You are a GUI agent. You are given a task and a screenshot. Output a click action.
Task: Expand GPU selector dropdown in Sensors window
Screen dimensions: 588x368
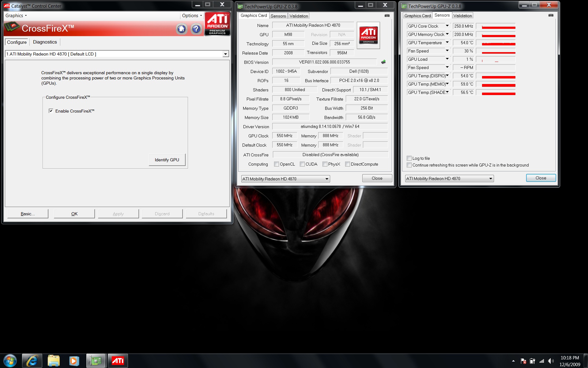(x=491, y=178)
